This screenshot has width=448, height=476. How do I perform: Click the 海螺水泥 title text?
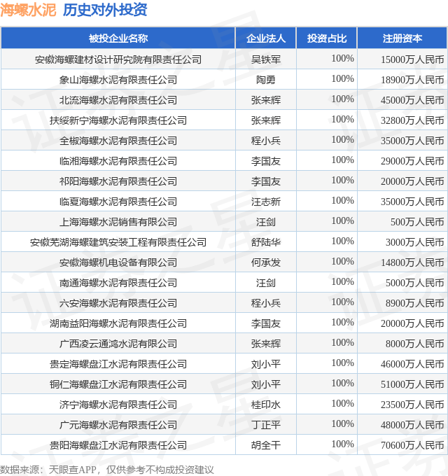coord(28,10)
